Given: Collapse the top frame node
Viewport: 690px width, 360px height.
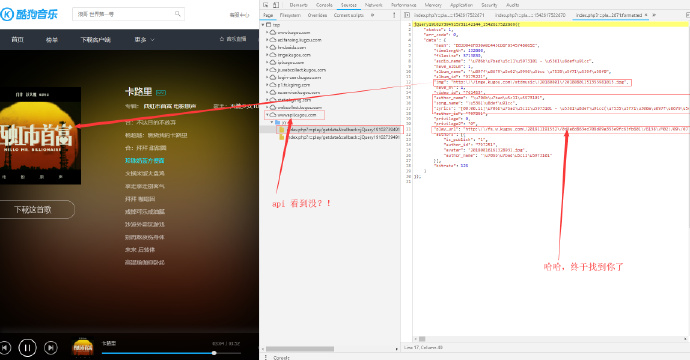Looking at the screenshot, I should pyautogui.click(x=263, y=25).
